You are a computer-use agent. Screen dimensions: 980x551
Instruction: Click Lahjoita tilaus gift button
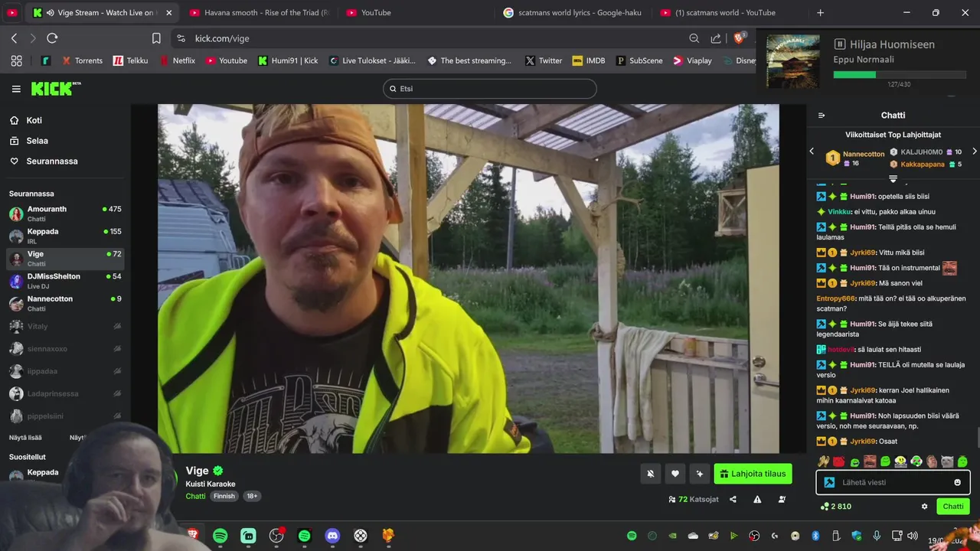coord(753,474)
